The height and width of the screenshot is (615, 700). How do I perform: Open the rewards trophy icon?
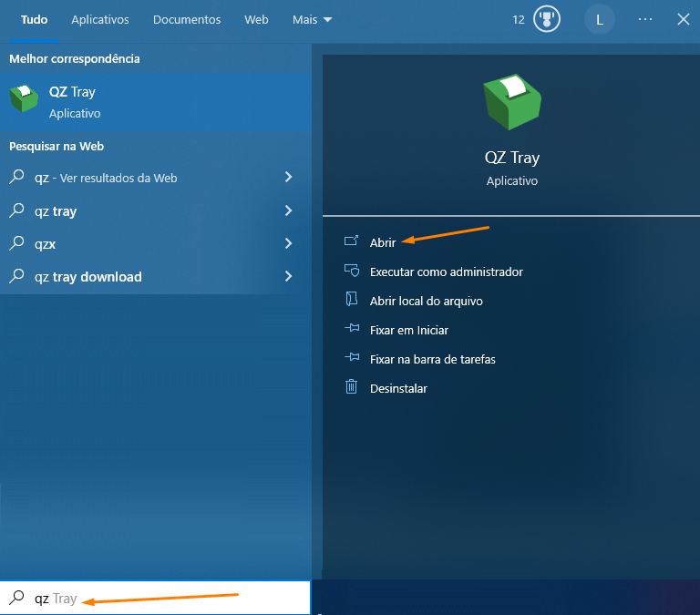coord(547,19)
